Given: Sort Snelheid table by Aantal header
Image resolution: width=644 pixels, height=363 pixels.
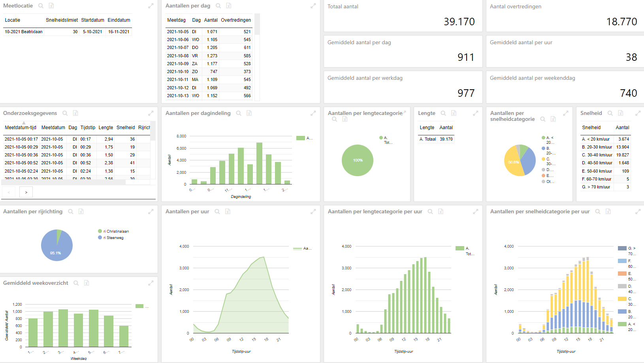Looking at the screenshot, I should click(622, 128).
